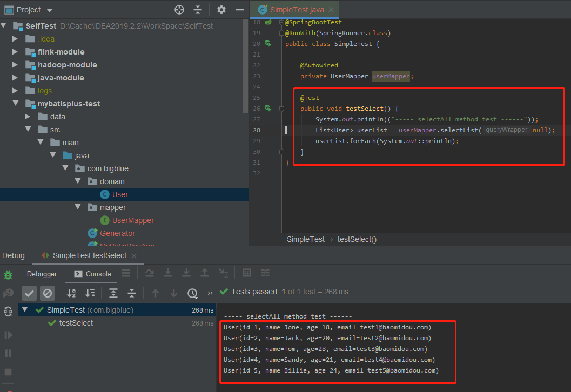
Task: Close the SimpleTest.testSelect debug session tab
Action: (x=134, y=256)
